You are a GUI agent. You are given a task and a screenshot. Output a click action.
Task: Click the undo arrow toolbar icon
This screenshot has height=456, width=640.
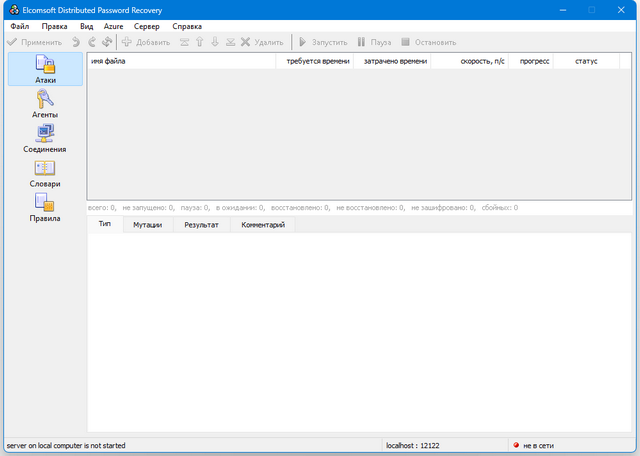point(76,42)
